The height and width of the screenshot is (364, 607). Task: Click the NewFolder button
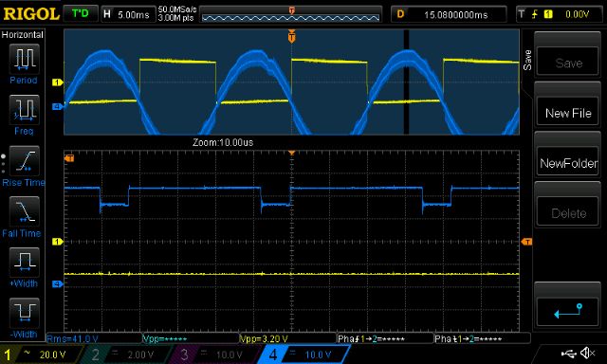point(568,163)
